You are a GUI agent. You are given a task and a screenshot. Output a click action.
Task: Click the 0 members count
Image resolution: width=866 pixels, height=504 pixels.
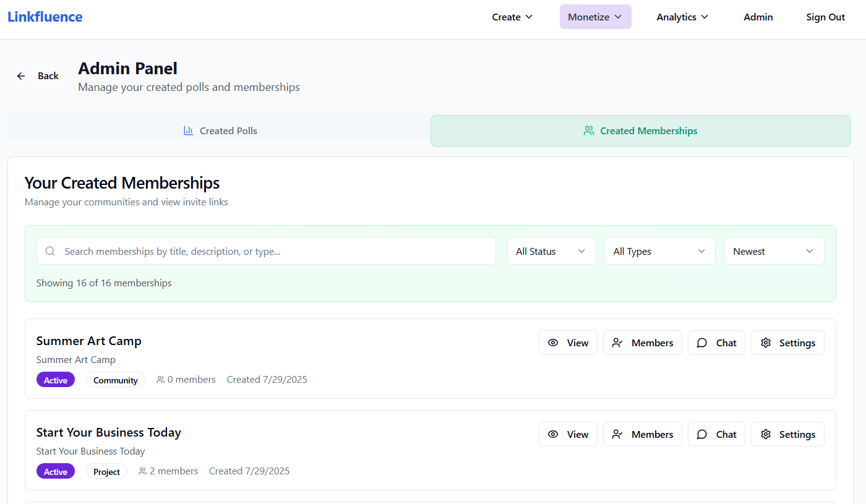[186, 380]
